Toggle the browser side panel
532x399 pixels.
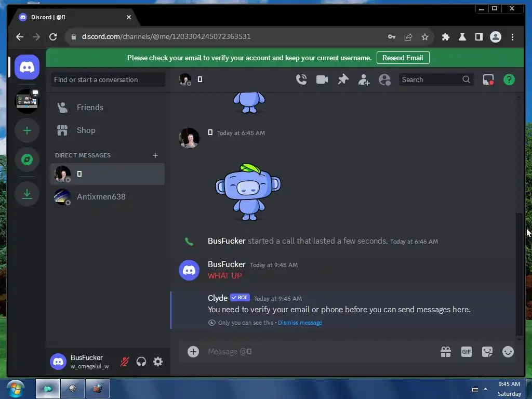[478, 37]
